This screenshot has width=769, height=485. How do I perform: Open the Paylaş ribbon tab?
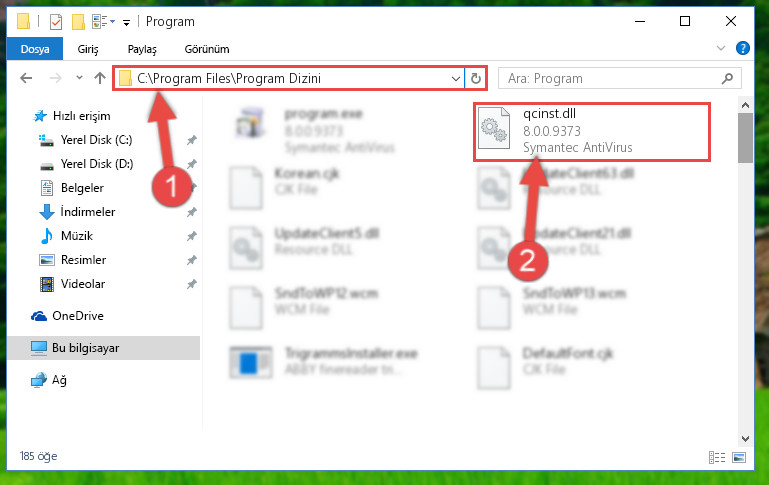(x=142, y=49)
